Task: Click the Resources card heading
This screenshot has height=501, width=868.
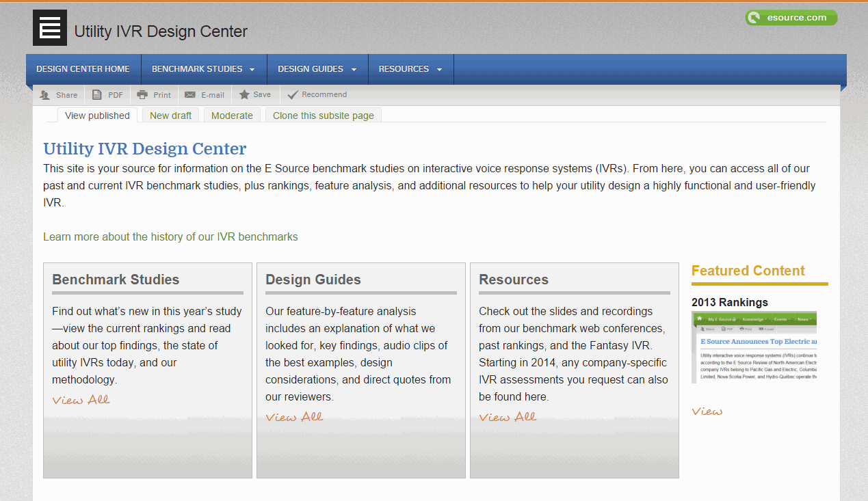Action: click(x=514, y=280)
